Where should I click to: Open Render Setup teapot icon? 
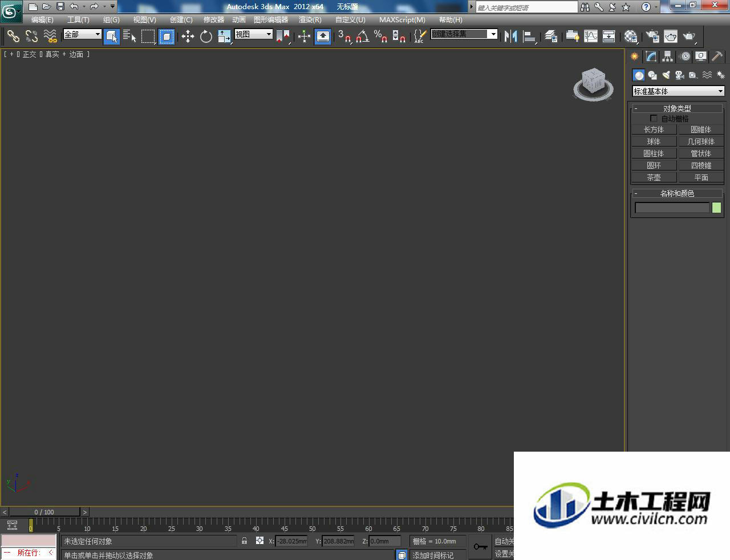point(652,36)
